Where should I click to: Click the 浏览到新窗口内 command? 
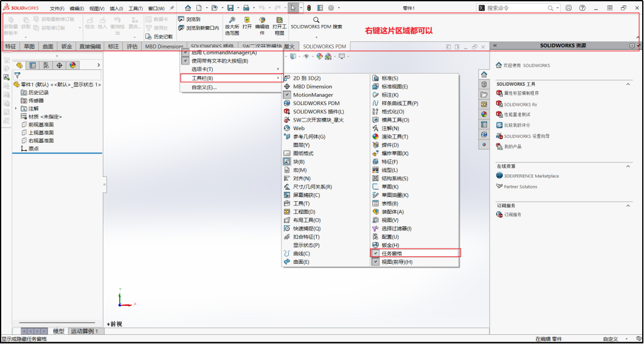198,28
